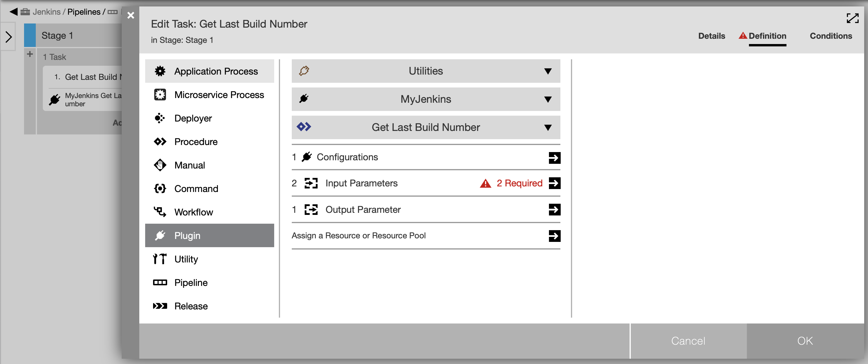Click the red warning triangle beside 2 Required
This screenshot has height=364, width=868.
pos(486,183)
